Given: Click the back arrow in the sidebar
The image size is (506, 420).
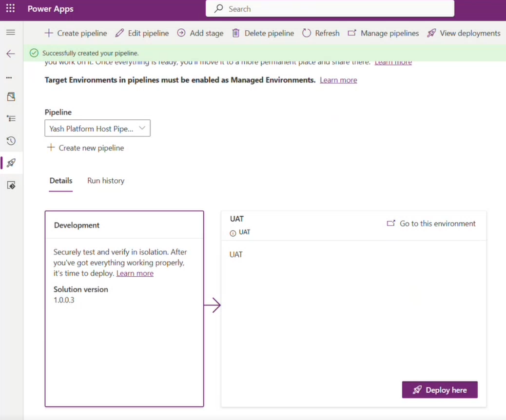Looking at the screenshot, I should point(11,54).
